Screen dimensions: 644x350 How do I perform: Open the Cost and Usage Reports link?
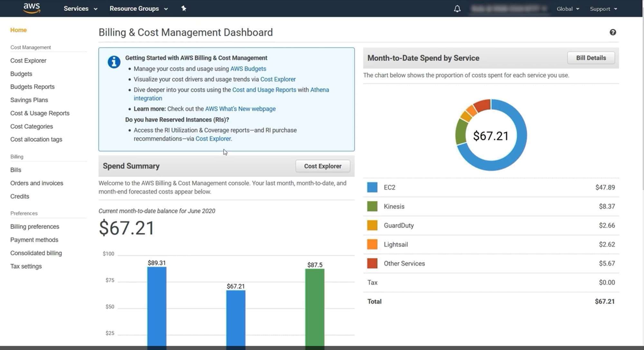(264, 90)
